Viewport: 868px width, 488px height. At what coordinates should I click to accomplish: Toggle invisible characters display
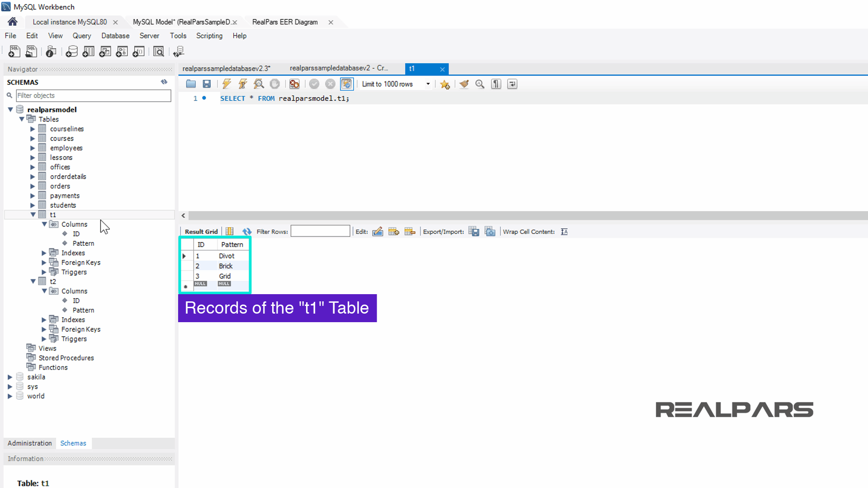point(496,84)
